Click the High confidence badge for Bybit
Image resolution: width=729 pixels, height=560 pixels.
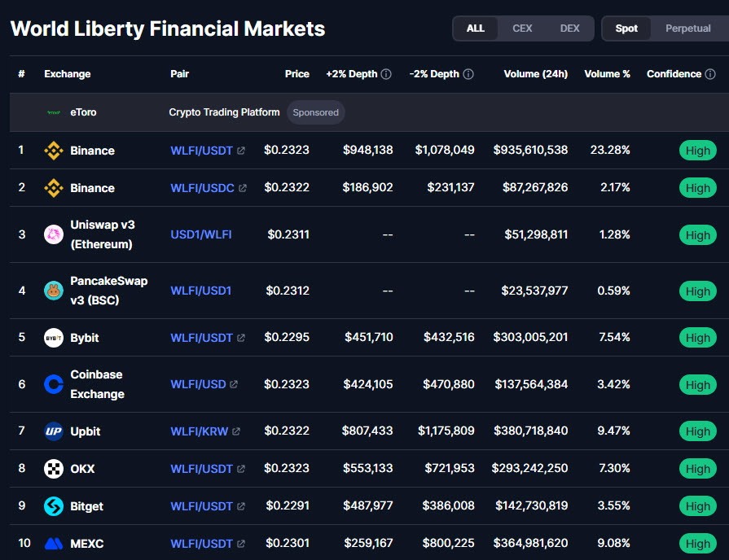[698, 338]
